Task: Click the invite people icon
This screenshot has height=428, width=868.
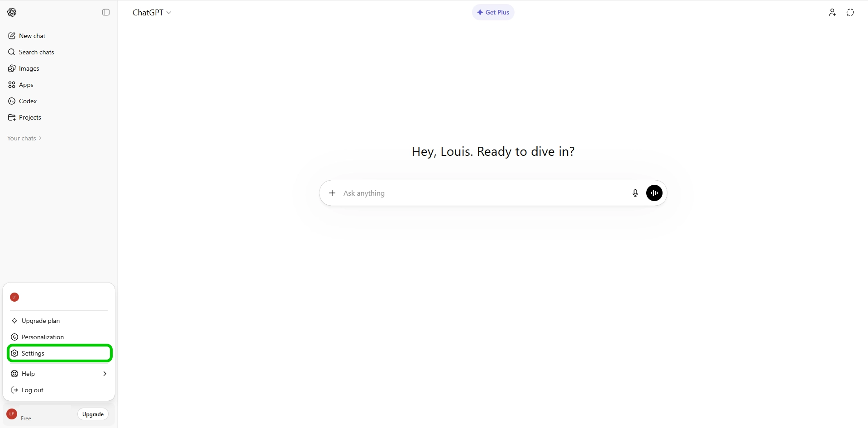Action: point(832,12)
